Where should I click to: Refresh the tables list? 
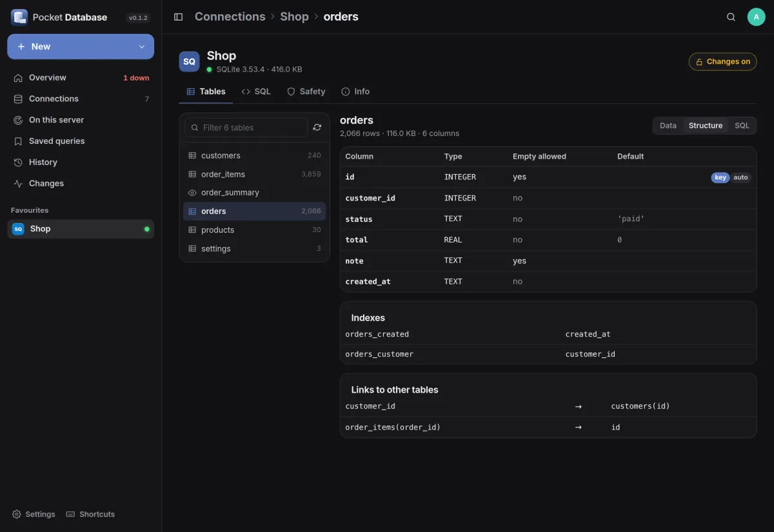[x=317, y=128]
